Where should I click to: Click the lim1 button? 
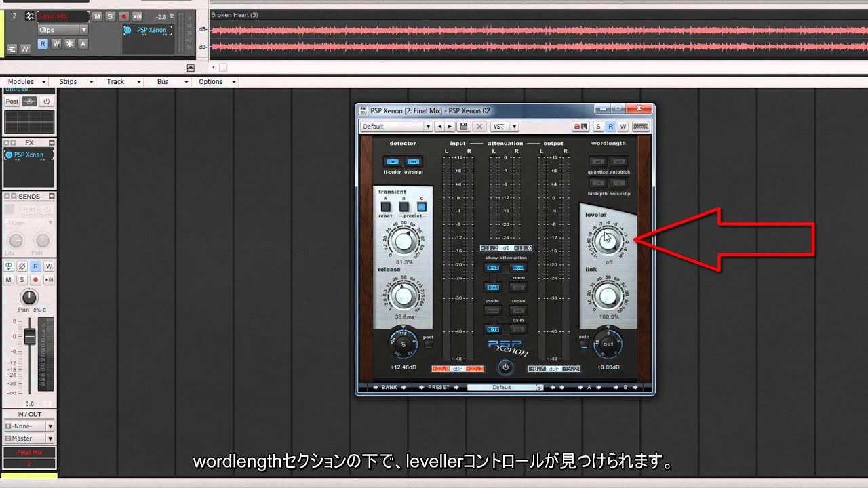click(x=493, y=288)
